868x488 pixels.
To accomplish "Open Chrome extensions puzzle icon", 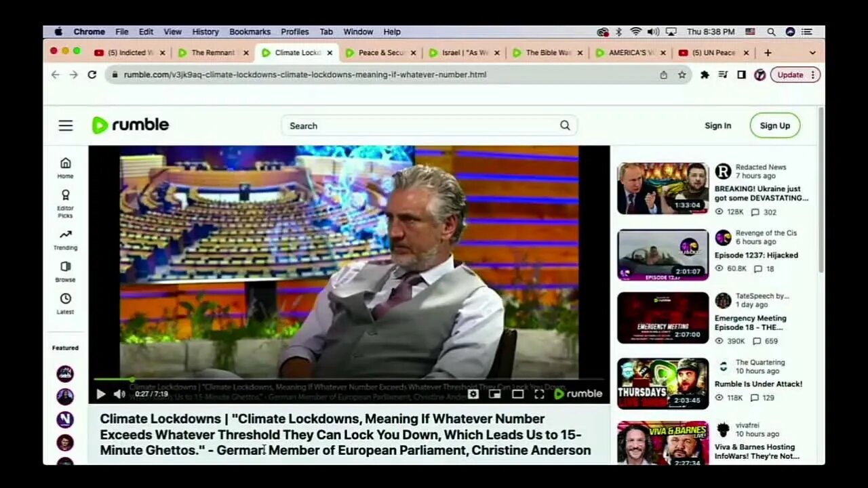I will pyautogui.click(x=705, y=75).
